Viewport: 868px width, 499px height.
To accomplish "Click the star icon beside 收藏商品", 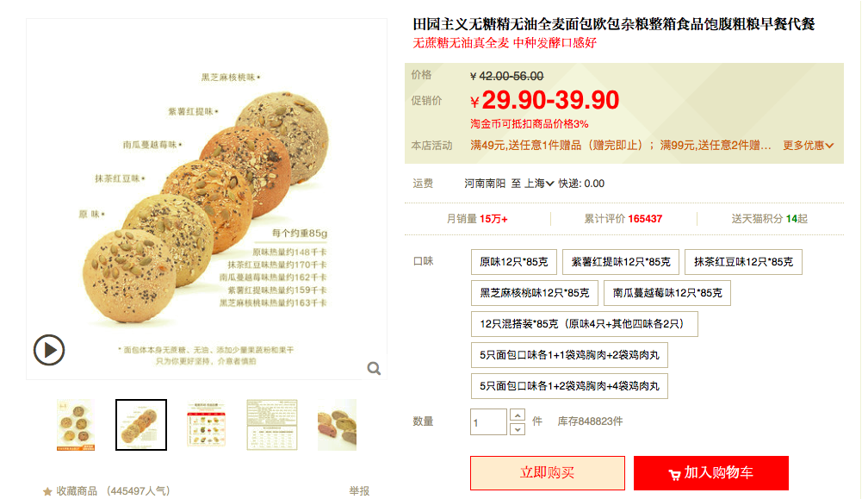I will tap(47, 491).
